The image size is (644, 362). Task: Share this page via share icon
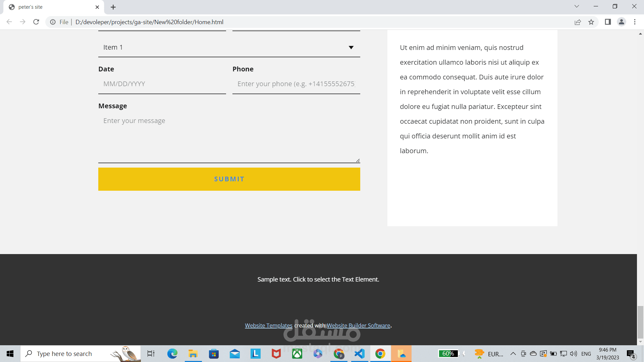(578, 22)
